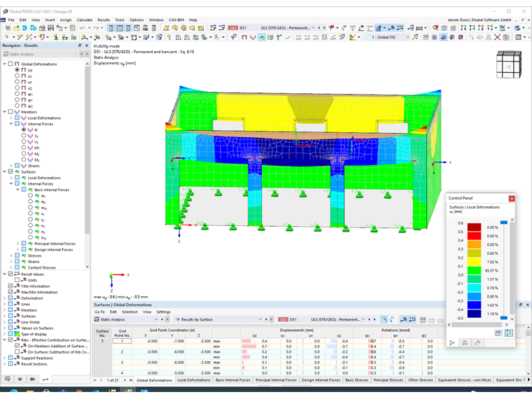
Task: Click the color scale results icon in toolbar
Action: click(353, 37)
